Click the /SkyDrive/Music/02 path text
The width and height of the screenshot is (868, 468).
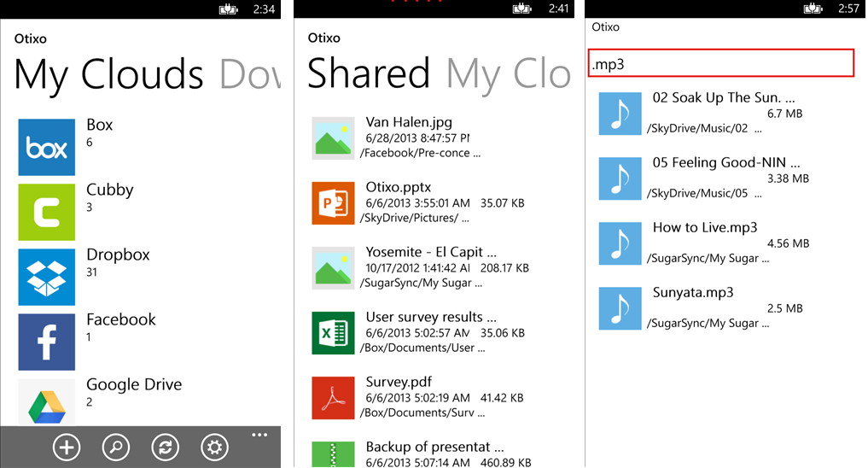(x=704, y=128)
